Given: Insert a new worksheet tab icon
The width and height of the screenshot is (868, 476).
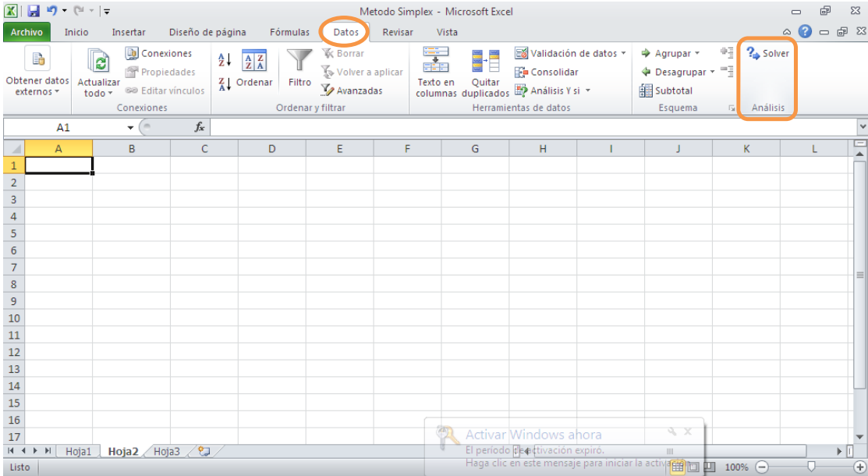Looking at the screenshot, I should click(x=204, y=451).
